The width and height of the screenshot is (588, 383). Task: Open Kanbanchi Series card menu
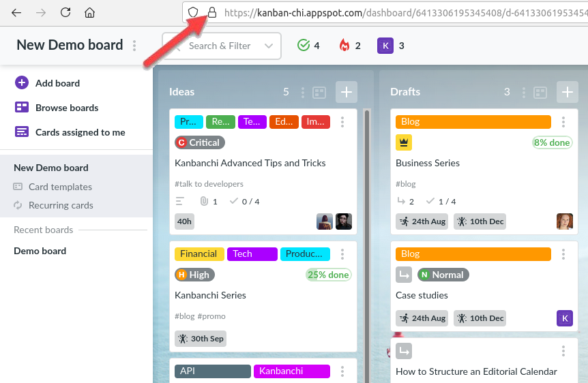(x=342, y=254)
